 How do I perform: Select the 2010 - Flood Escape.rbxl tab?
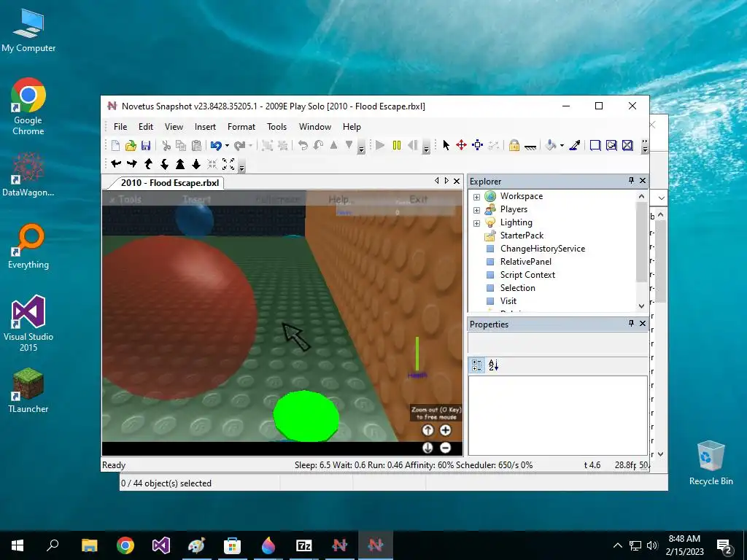[x=170, y=183]
